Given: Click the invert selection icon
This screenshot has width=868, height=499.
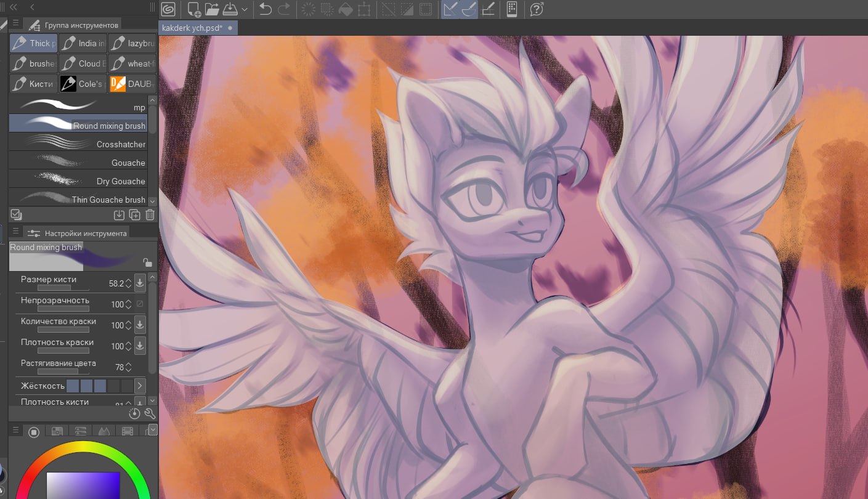Looking at the screenshot, I should [x=407, y=9].
